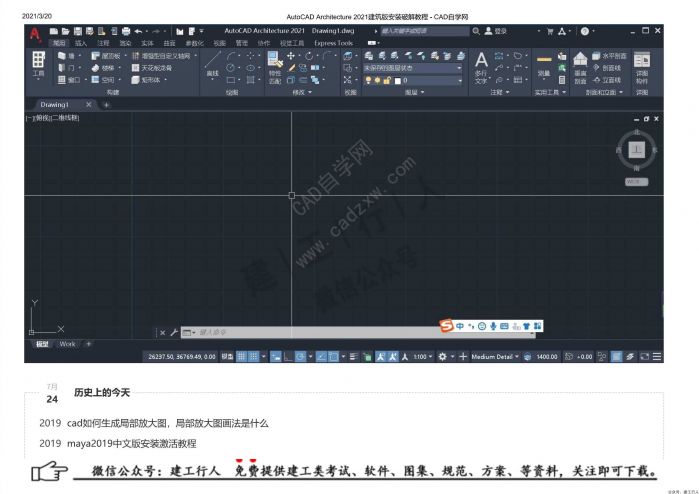
Task: Toggle annotation visibility icon in status bar
Action: click(381, 357)
